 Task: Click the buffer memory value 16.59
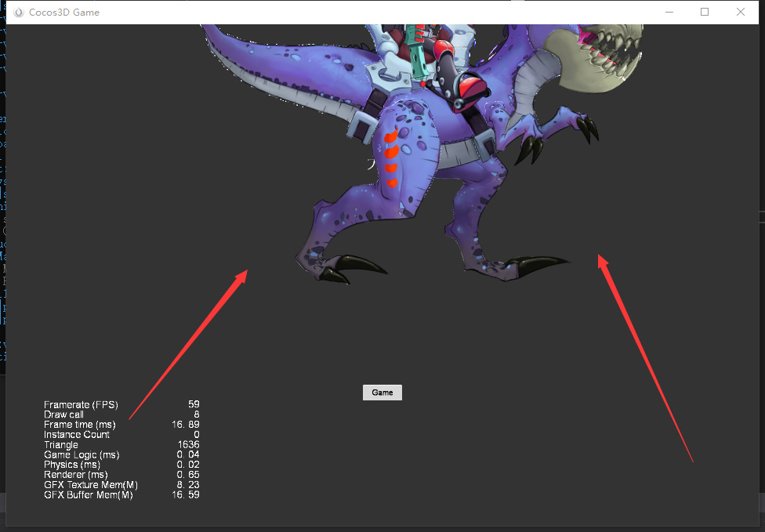[x=186, y=495]
